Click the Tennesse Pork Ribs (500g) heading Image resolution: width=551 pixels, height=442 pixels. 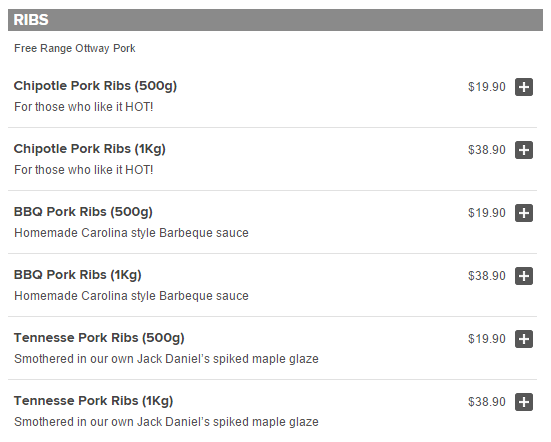click(99, 338)
